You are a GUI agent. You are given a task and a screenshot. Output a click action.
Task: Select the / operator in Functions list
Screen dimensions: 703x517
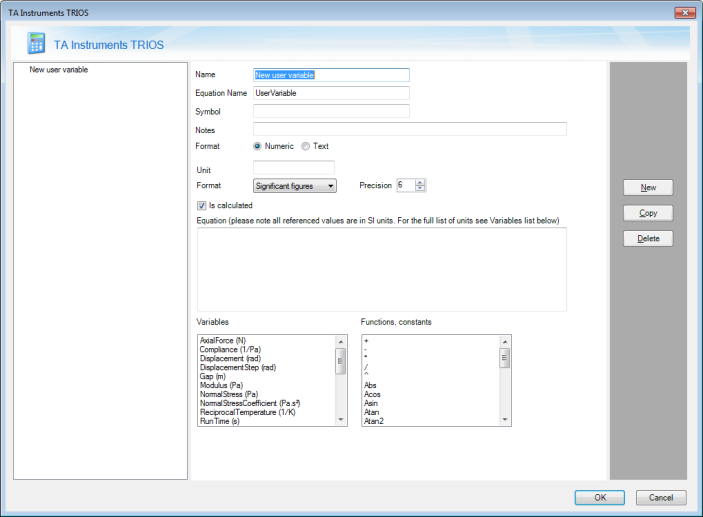point(366,367)
